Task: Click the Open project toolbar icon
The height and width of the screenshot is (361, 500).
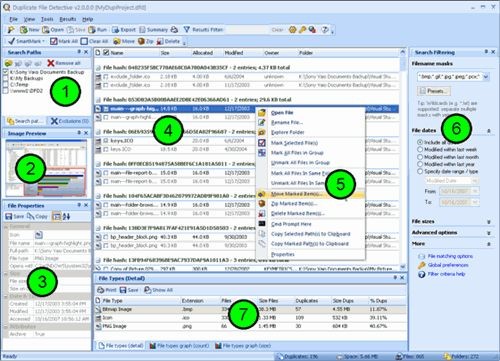Action: (x=46, y=30)
